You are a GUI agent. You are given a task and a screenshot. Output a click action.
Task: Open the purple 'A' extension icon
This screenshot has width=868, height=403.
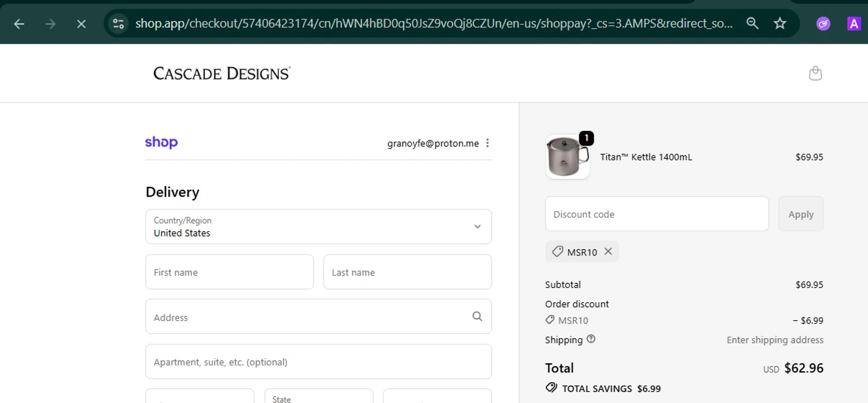854,24
